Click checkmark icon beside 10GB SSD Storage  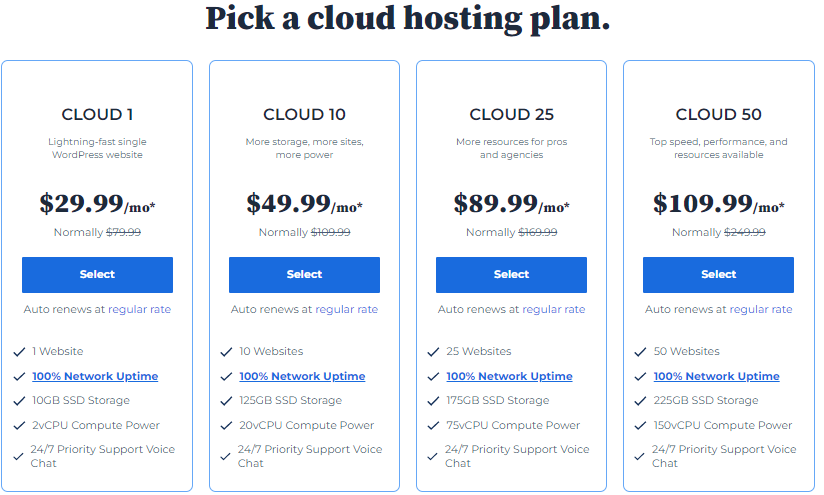[19, 401]
